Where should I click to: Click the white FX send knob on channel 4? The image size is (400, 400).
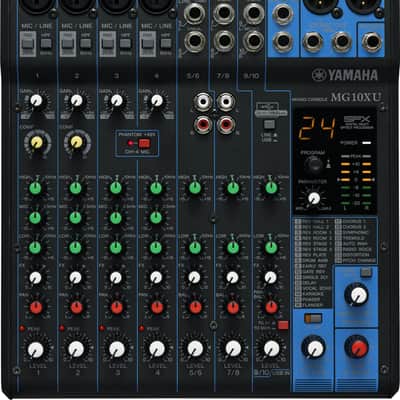[156, 277]
